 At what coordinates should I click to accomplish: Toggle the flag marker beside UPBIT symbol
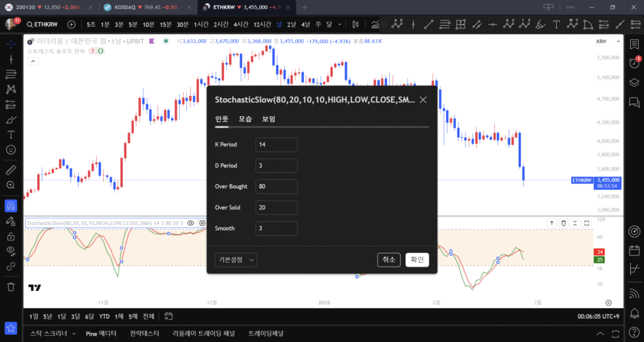[152, 41]
